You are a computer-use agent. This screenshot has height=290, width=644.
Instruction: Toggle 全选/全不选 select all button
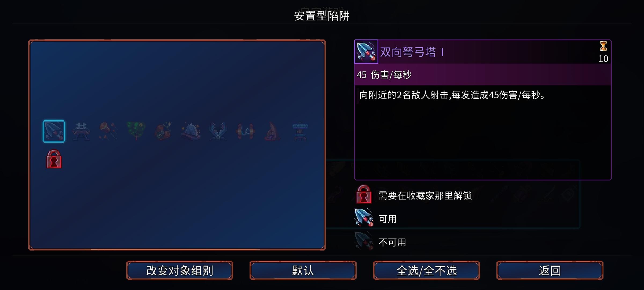(x=426, y=270)
